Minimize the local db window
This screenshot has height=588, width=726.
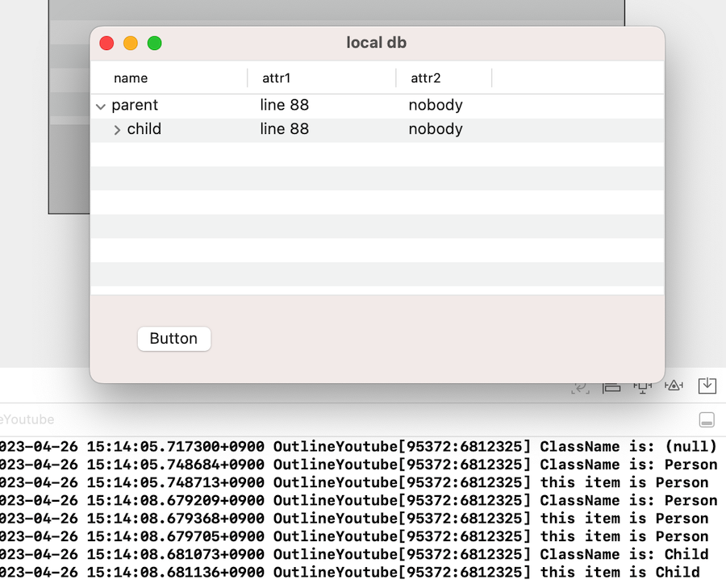131,43
